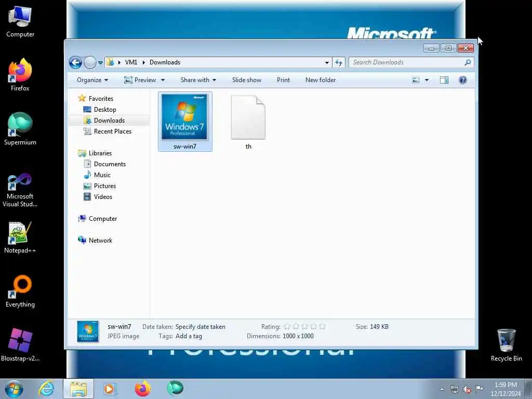Click the network tray icon
The height and width of the screenshot is (399, 532).
454,390
